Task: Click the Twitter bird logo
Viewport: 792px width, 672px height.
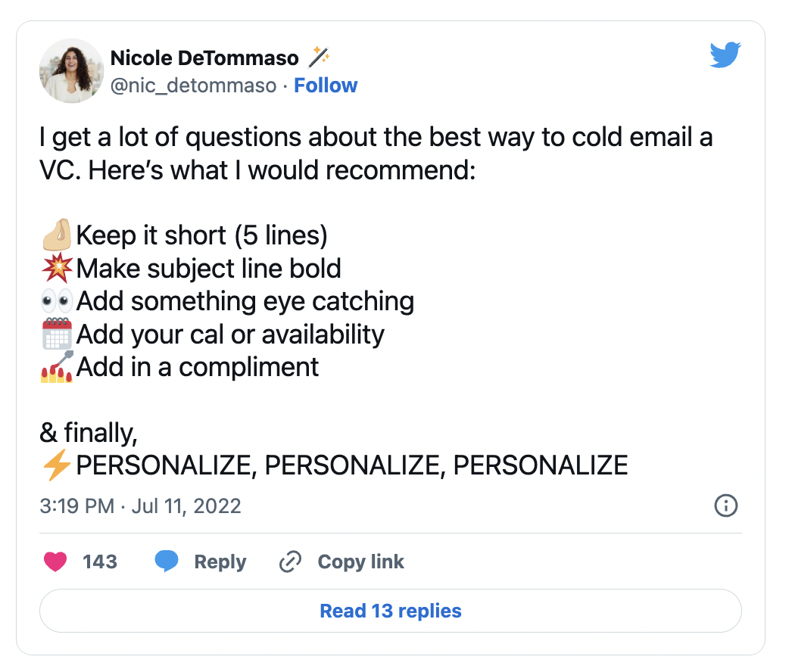Action: [725, 54]
